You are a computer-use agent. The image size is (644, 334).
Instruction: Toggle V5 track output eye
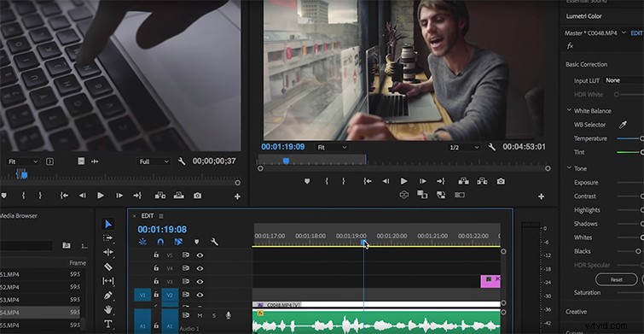coord(200,255)
